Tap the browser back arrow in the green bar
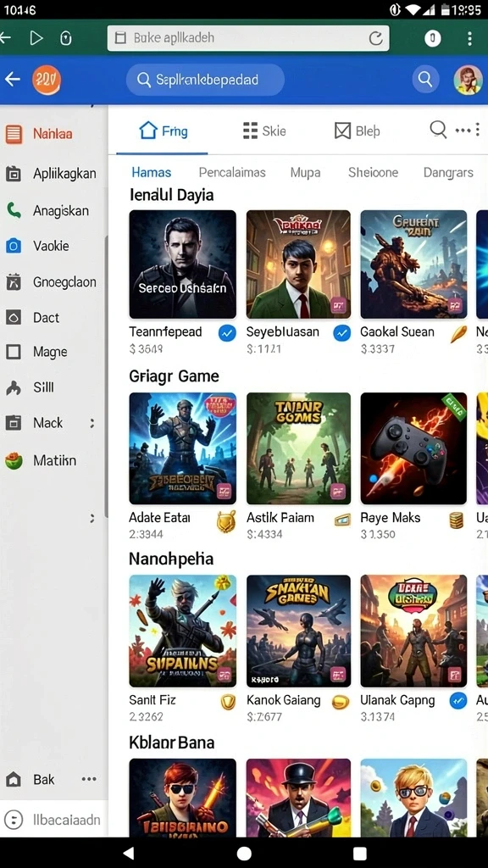The height and width of the screenshot is (868, 488). (5, 38)
